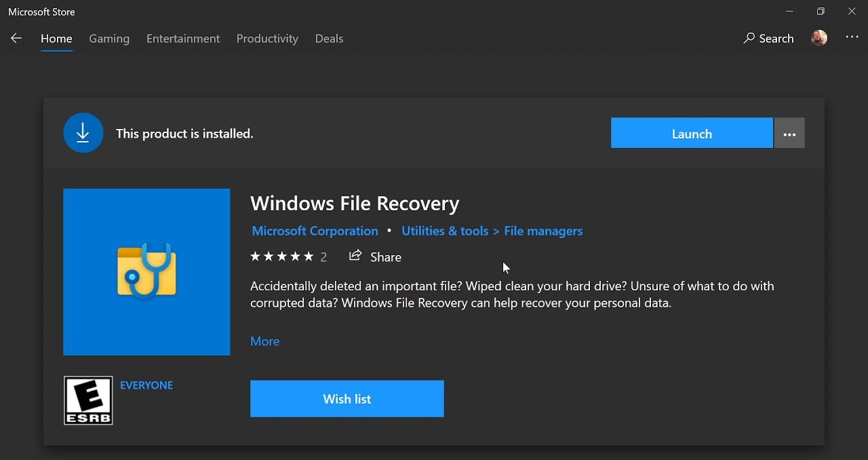Open more options next to Launch
868x460 pixels.
[789, 133]
